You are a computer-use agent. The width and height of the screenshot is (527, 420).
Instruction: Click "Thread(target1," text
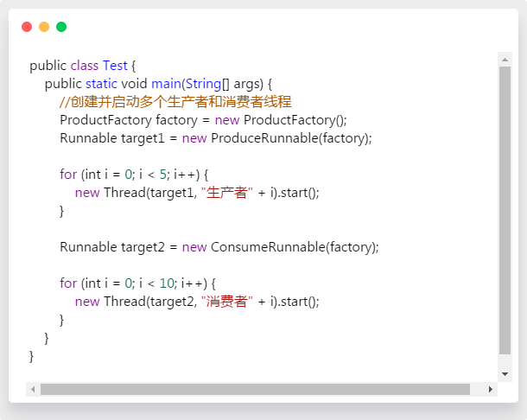150,193
